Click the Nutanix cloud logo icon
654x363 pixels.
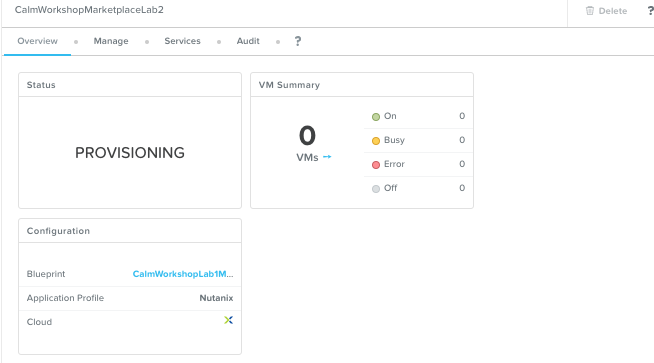tap(228, 320)
